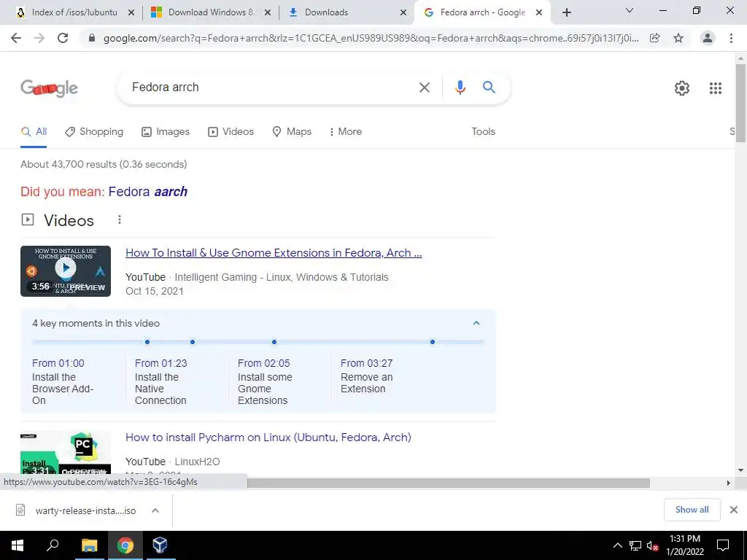
Task: Select the Shopping search filter
Action: [x=94, y=132]
